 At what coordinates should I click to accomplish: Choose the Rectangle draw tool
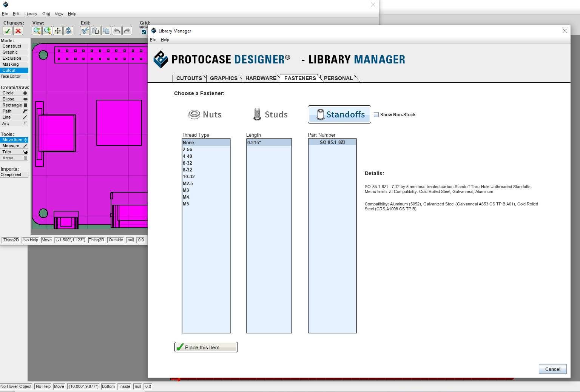(14, 105)
